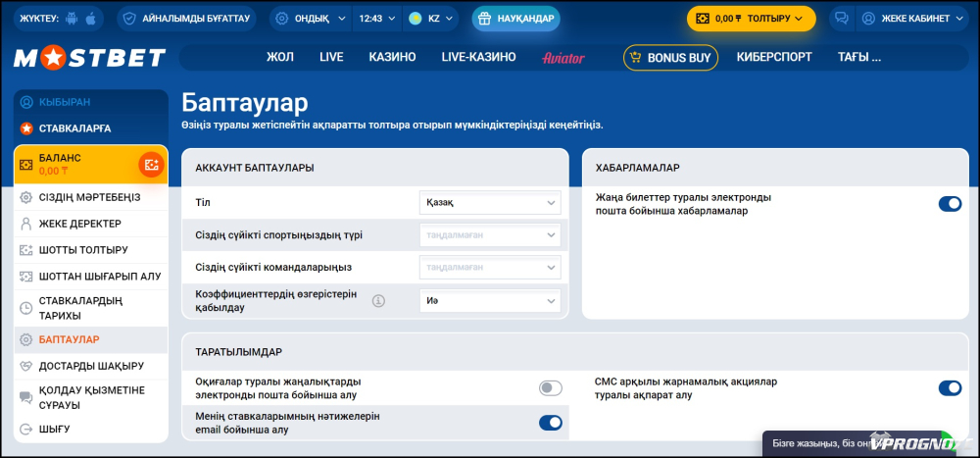
Task: Click the Айналымды бұғаттау button
Action: pyautogui.click(x=187, y=19)
